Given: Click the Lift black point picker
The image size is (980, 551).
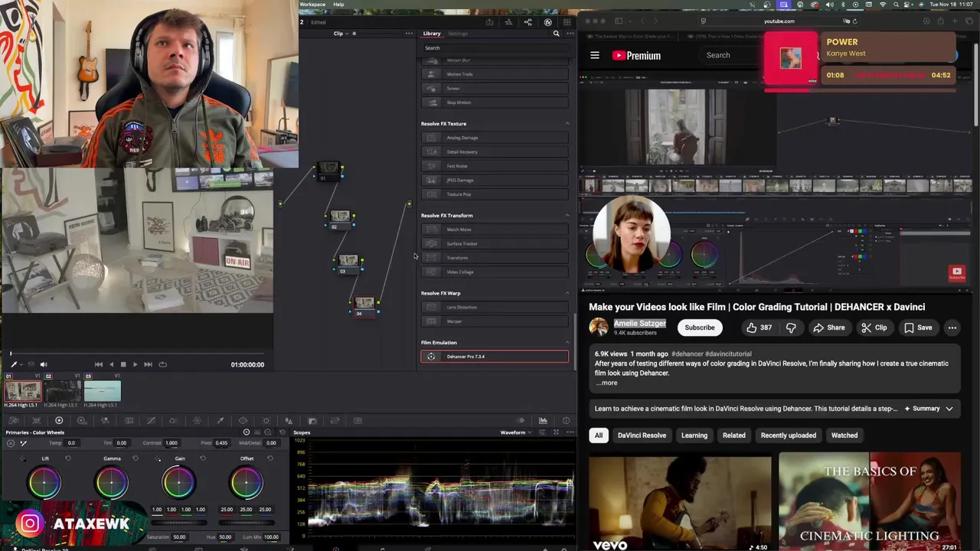Looking at the screenshot, I should pos(23,458).
